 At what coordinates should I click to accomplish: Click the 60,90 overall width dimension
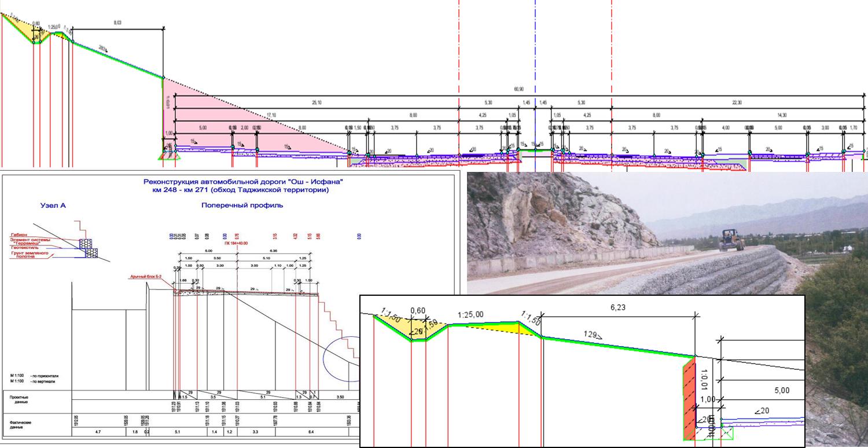click(x=518, y=89)
